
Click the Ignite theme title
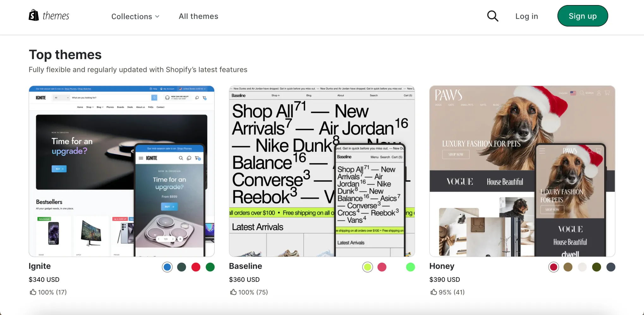click(40, 266)
